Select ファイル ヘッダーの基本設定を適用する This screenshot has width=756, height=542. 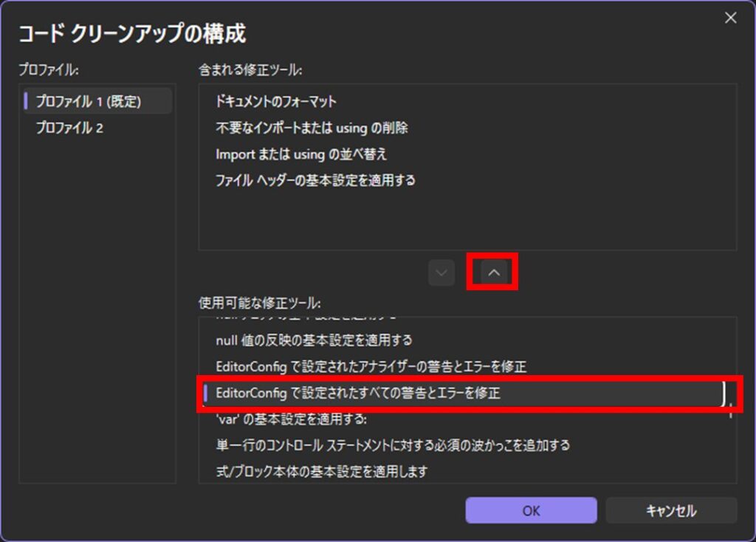click(x=315, y=180)
